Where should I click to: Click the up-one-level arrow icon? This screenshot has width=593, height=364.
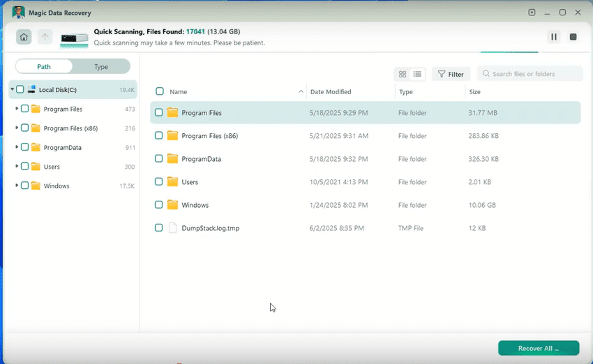pos(45,37)
